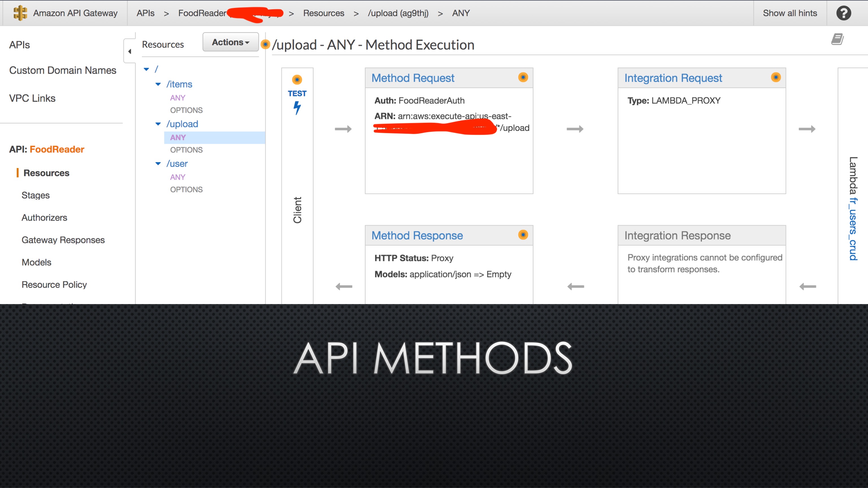
Task: Click the Method Request hint dot
Action: 523,77
